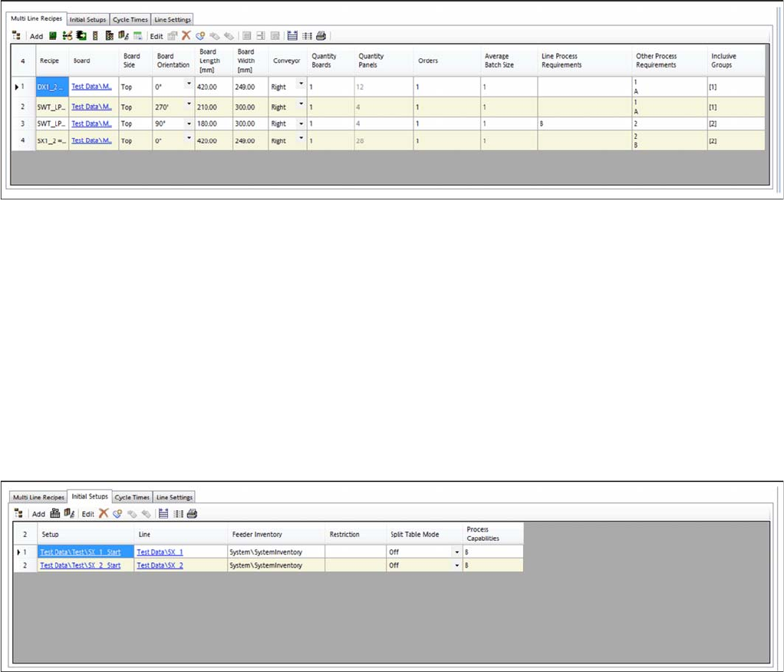Open Conveyor dropdown in recipe row 3
This screenshot has height=672, width=784.
point(301,123)
